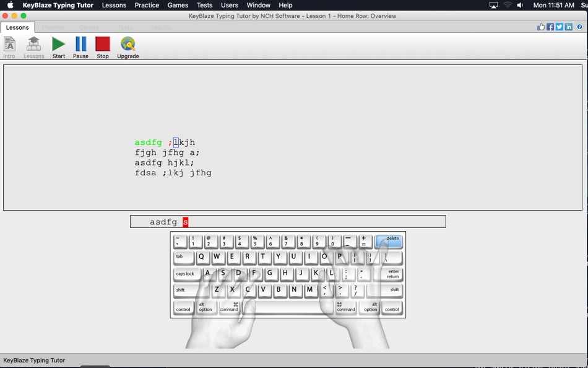The image size is (588, 368).
Task: Click the lesson line "fdsa ;lkj jfhg"
Action: pos(173,173)
